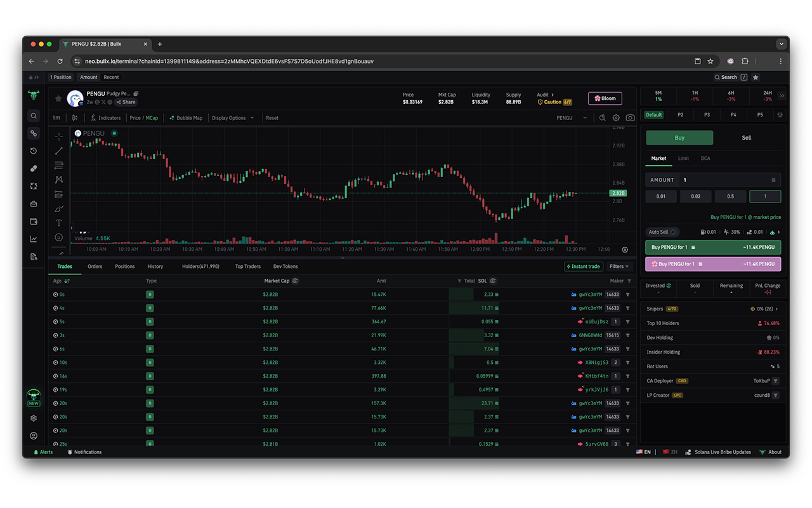
Task: Open the Chrome extensions puzzle icon
Action: tap(745, 62)
